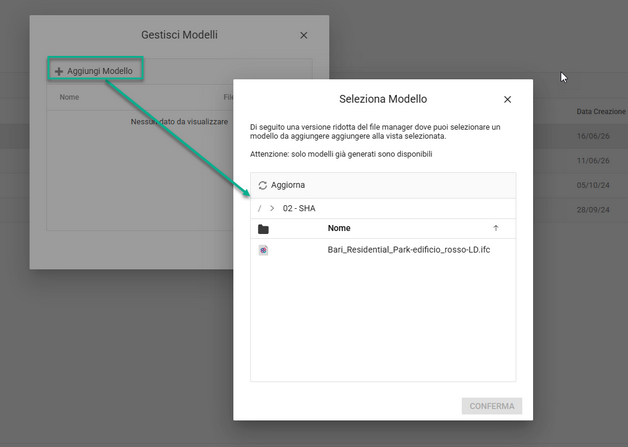Click Aggiungi Modello text in Gestisci Modelli

(100, 71)
